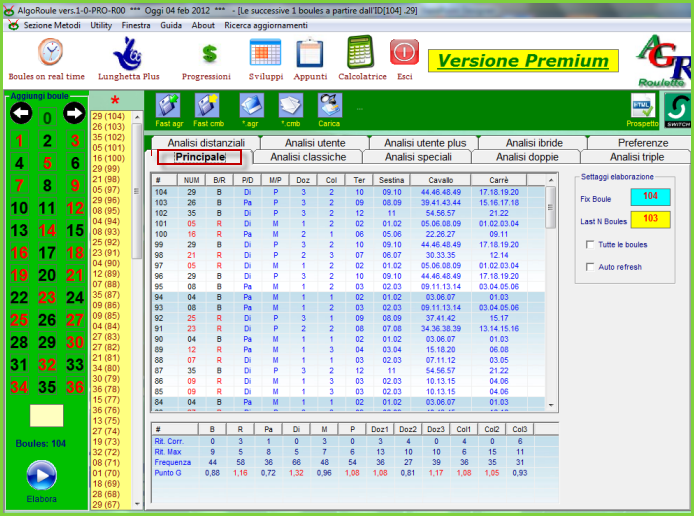694x516 pixels.
Task: Open the Appunti clipboard tool
Action: pos(310,53)
